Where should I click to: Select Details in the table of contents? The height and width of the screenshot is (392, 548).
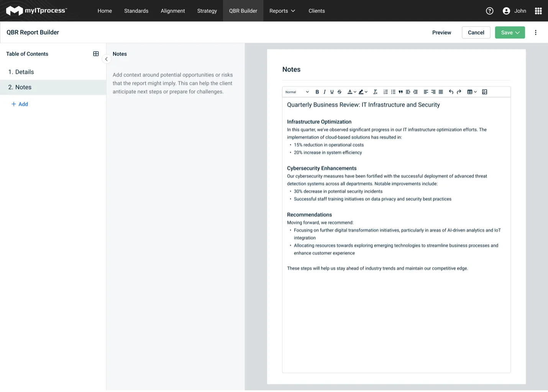pyautogui.click(x=25, y=72)
